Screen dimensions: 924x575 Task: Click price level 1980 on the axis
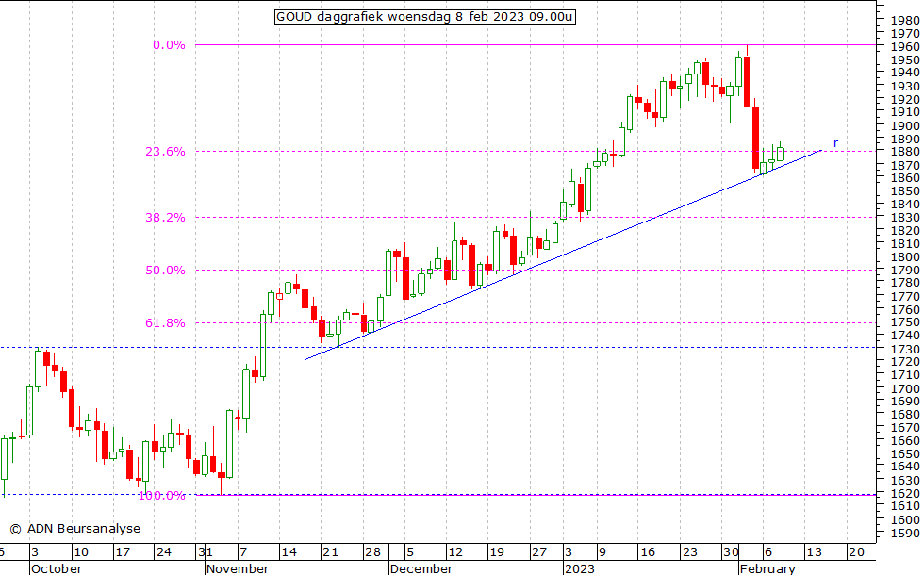click(x=905, y=20)
